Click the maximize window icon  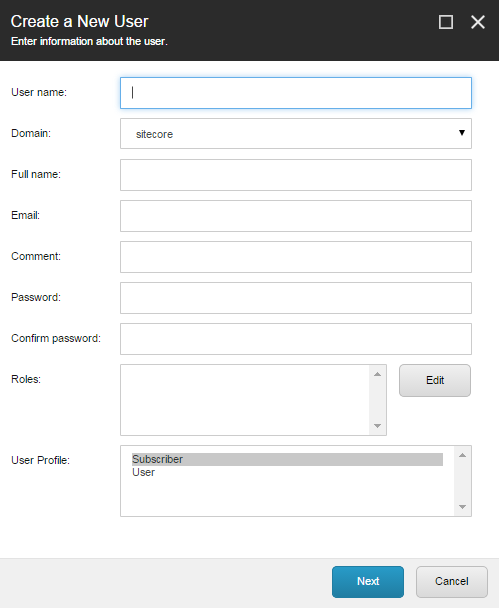pos(445,22)
